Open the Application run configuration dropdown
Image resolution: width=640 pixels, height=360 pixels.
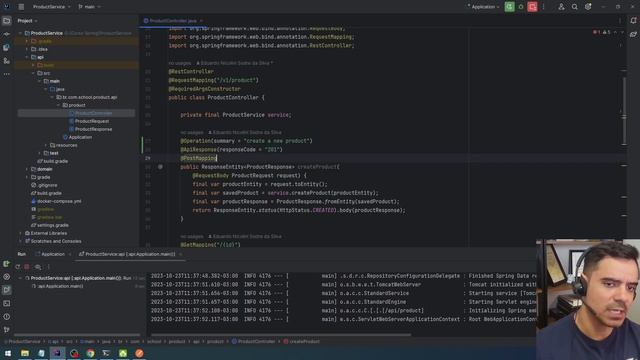(x=483, y=7)
